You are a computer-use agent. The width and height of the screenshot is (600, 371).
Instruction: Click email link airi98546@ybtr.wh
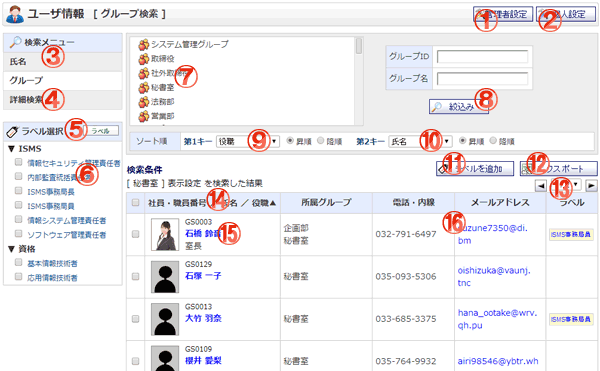click(x=498, y=361)
